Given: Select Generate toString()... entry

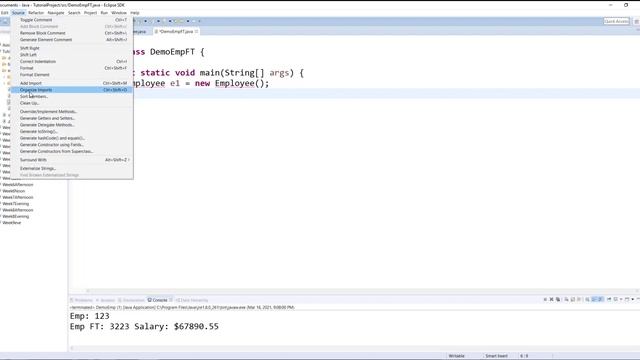Looking at the screenshot, I should pos(71,131).
